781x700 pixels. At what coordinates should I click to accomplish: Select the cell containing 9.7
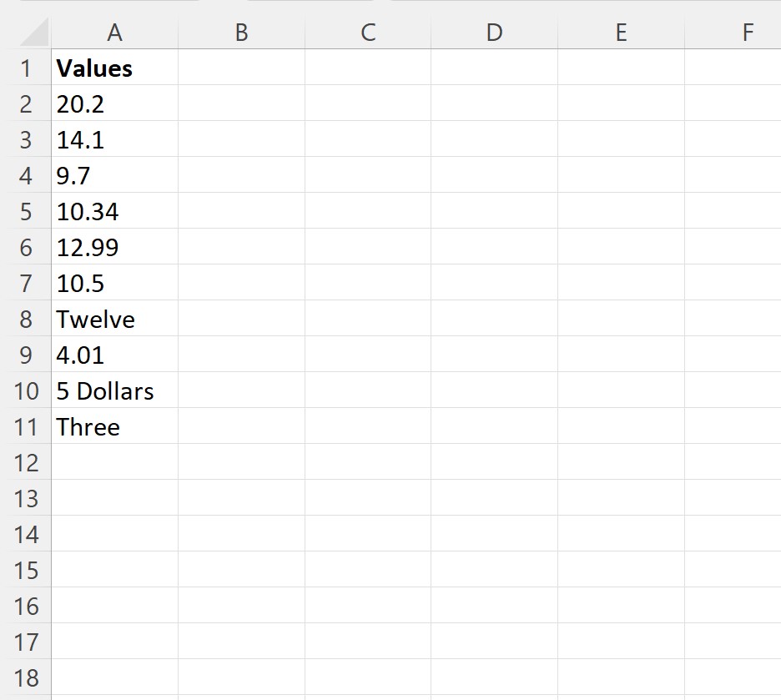[x=114, y=174]
